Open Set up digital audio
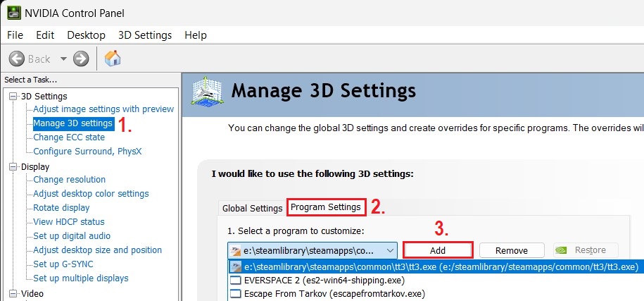 tap(72, 236)
